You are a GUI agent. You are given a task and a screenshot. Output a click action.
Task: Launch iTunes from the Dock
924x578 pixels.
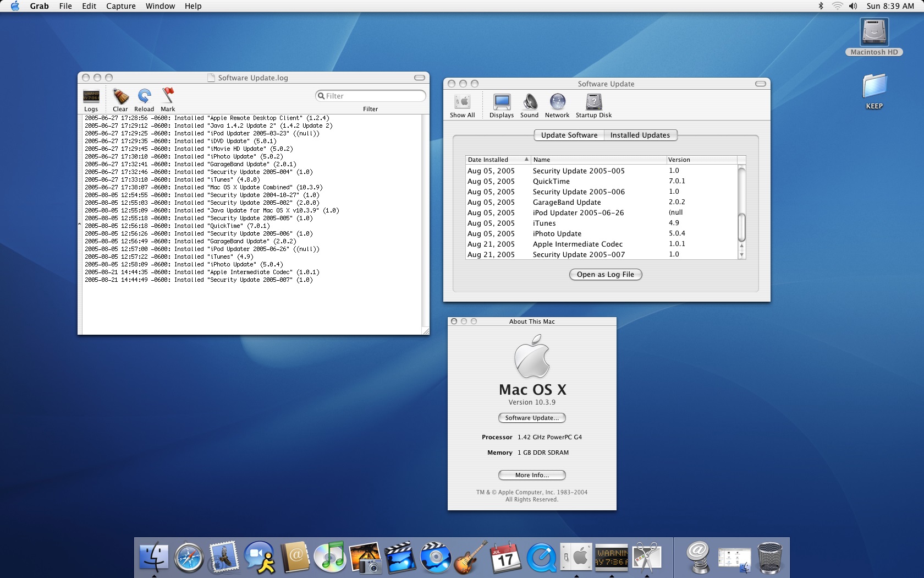330,557
